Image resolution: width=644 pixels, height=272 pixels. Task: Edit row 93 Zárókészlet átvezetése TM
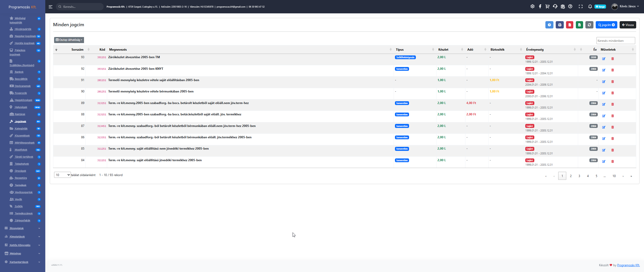604,59
